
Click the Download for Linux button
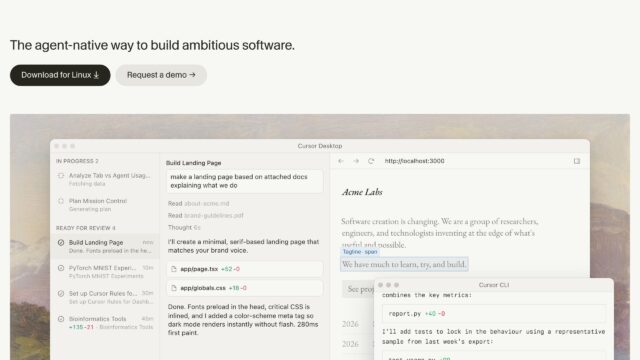60,75
